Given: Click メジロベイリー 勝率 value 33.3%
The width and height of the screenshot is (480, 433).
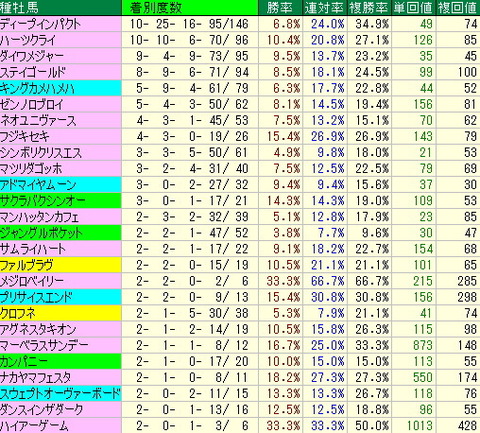Looking at the screenshot, I should click(284, 281).
